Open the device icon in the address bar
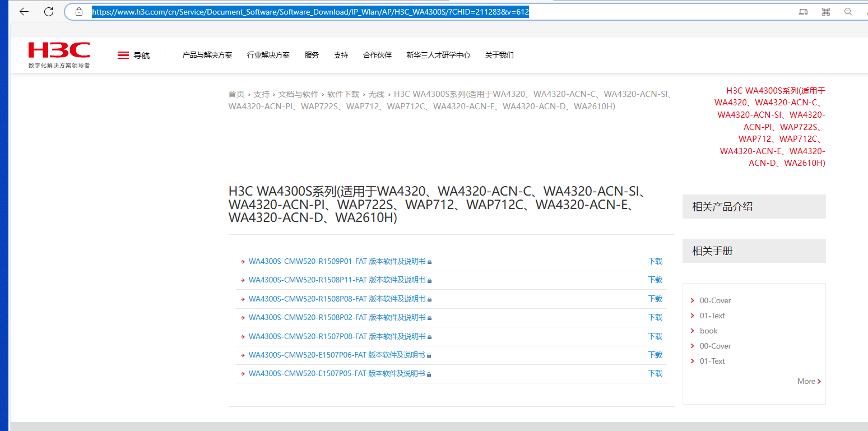868x431 pixels. (x=803, y=12)
